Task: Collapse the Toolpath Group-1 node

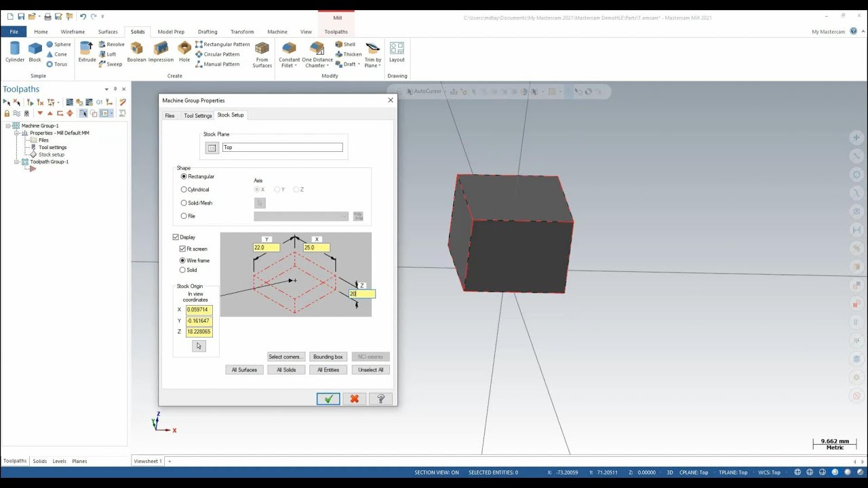Action: tap(17, 162)
